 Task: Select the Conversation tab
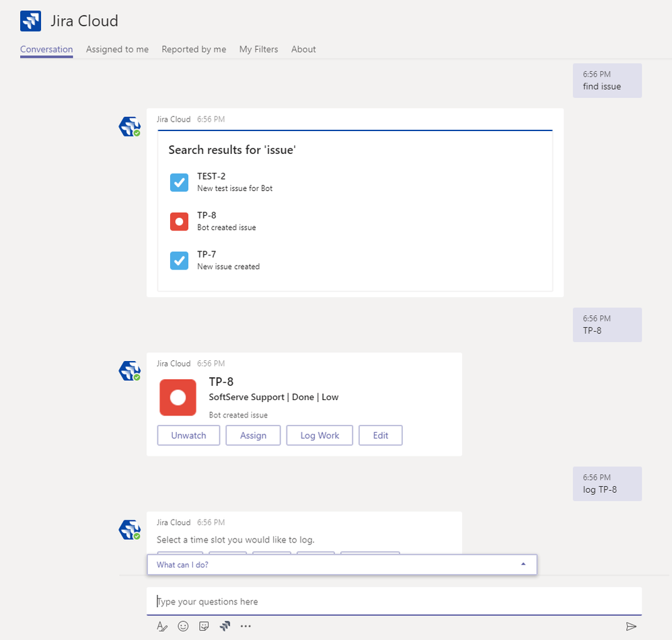coord(46,49)
